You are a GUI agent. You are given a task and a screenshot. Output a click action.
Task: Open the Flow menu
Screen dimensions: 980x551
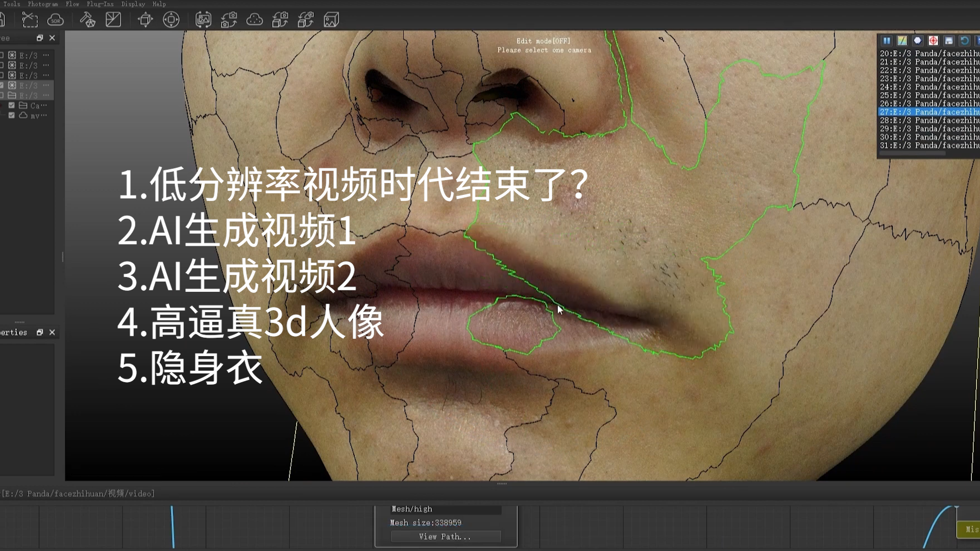pos(72,4)
